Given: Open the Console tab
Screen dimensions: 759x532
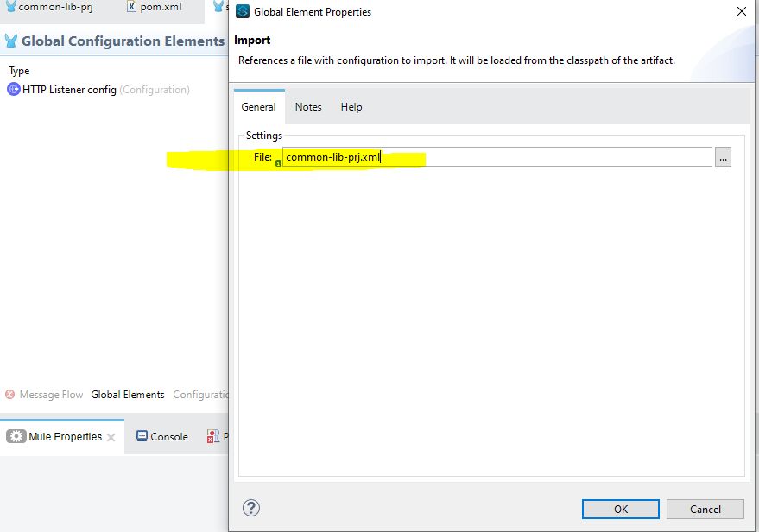Looking at the screenshot, I should pos(162,437).
